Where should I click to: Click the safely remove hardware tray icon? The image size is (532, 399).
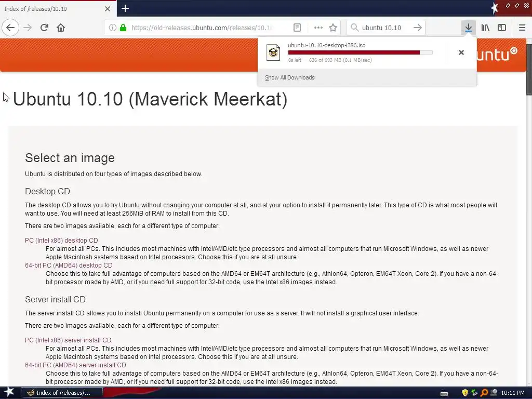pyautogui.click(x=474, y=393)
